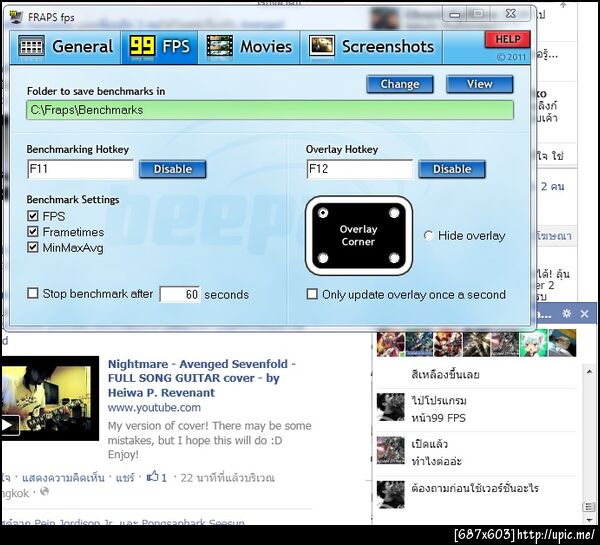Uncheck the Frametimes benchmark setting
The image size is (600, 545).
[x=33, y=232]
